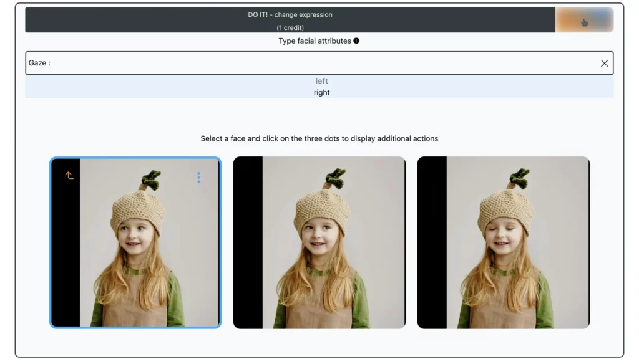Select the closed-eyes face thumbnail on the right
The width and height of the screenshot is (639, 364).
click(x=503, y=243)
